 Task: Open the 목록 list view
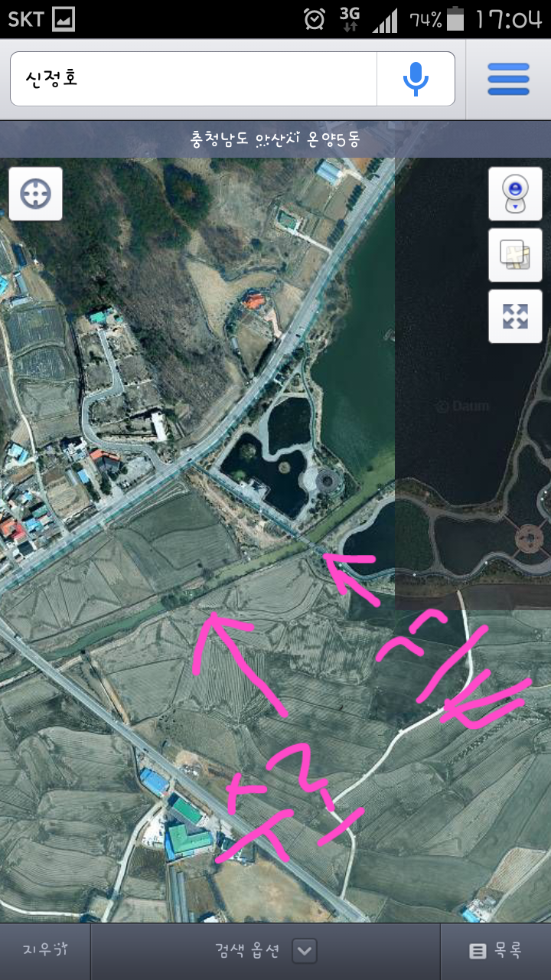click(496, 952)
